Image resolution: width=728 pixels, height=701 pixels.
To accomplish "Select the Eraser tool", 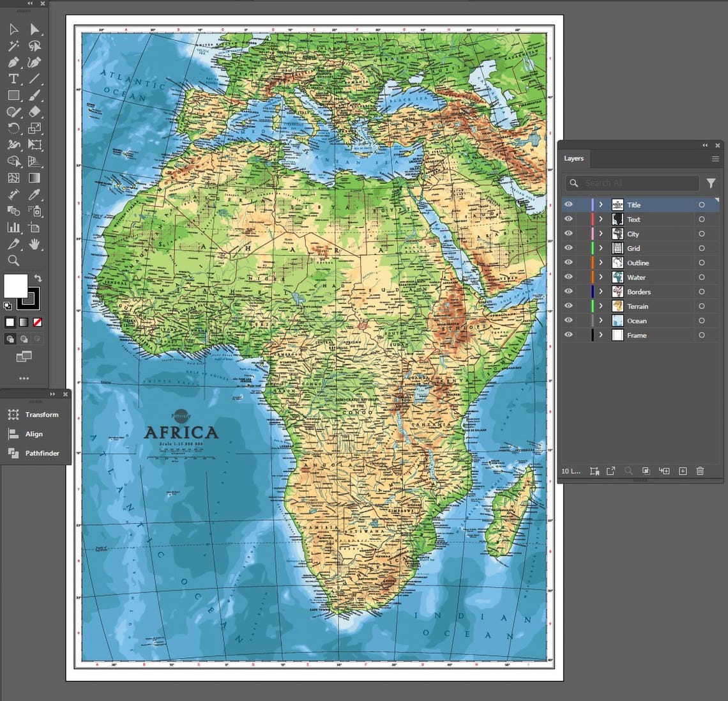I will (34, 112).
